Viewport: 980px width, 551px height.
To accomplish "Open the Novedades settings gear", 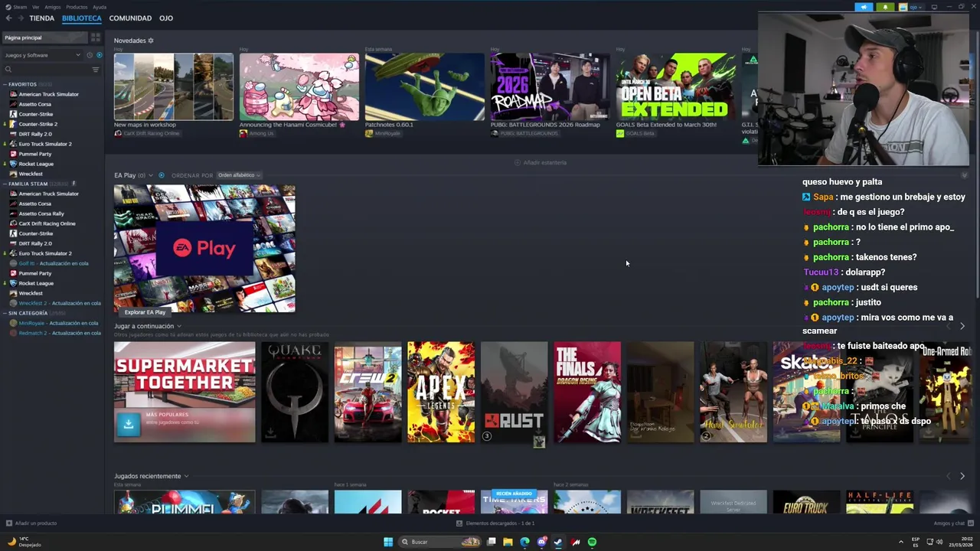I will [151, 41].
